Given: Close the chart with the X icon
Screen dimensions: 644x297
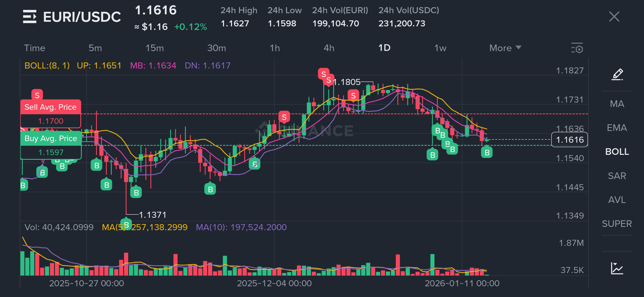Looking at the screenshot, I should point(614,16).
